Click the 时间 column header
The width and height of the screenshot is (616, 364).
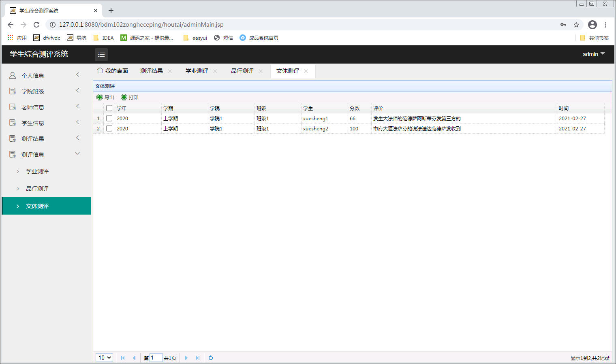580,108
